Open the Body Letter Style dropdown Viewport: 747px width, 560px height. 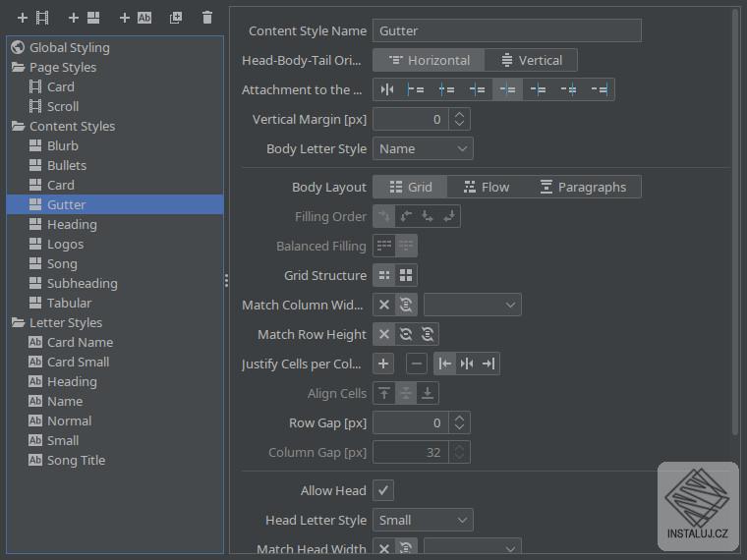(x=423, y=148)
